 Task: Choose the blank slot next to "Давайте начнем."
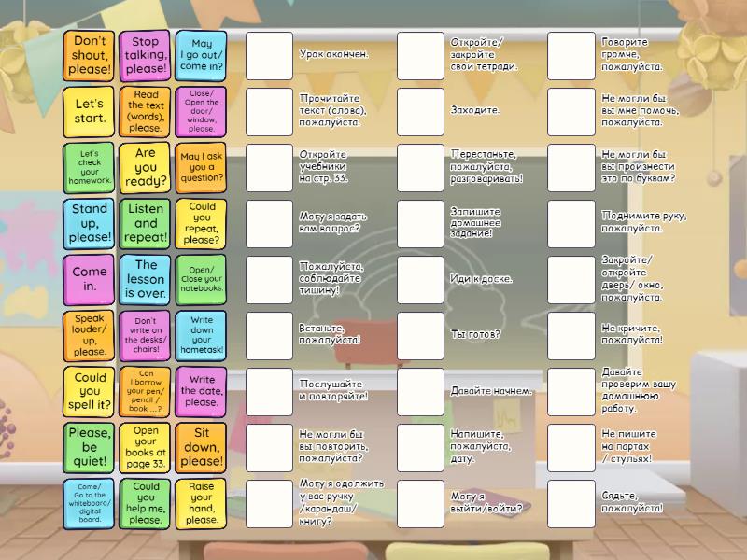[x=420, y=391]
